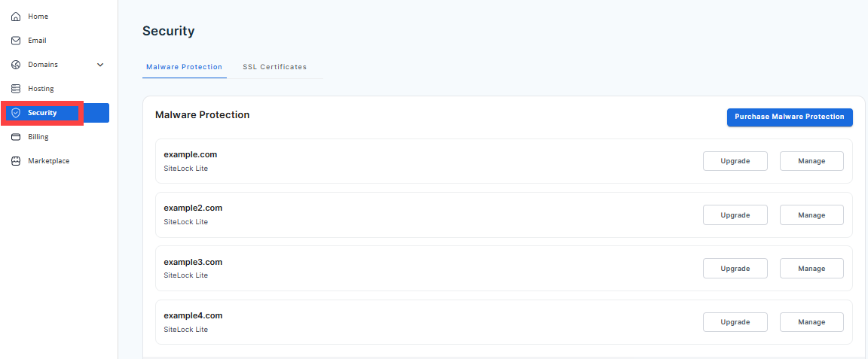Click the Billing card icon

16,137
